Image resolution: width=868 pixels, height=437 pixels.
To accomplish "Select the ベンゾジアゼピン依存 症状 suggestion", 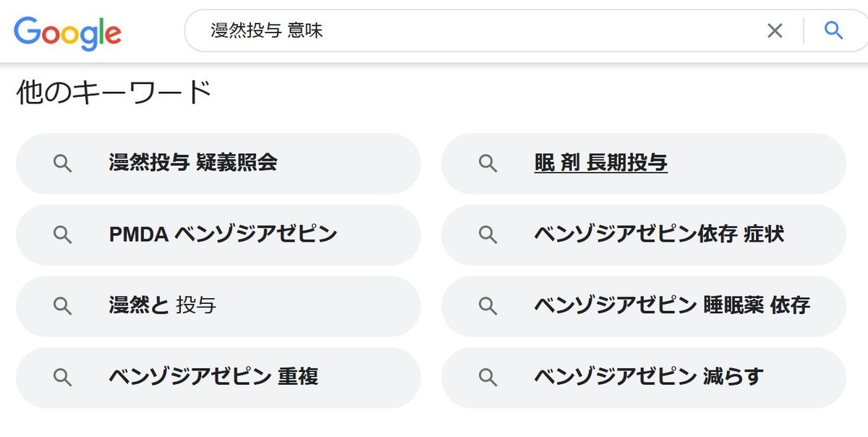I will click(643, 234).
